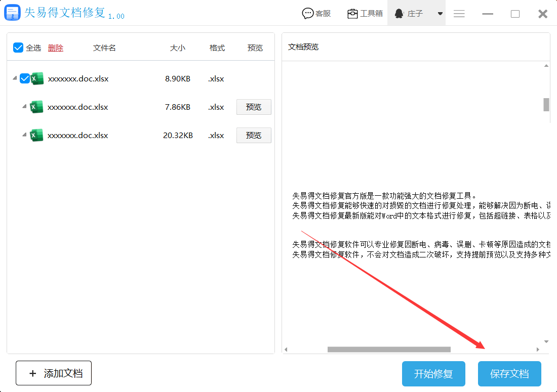The width and height of the screenshot is (557, 392).
Task: Click preview vertical scrollbar up arrow
Action: click(x=546, y=66)
